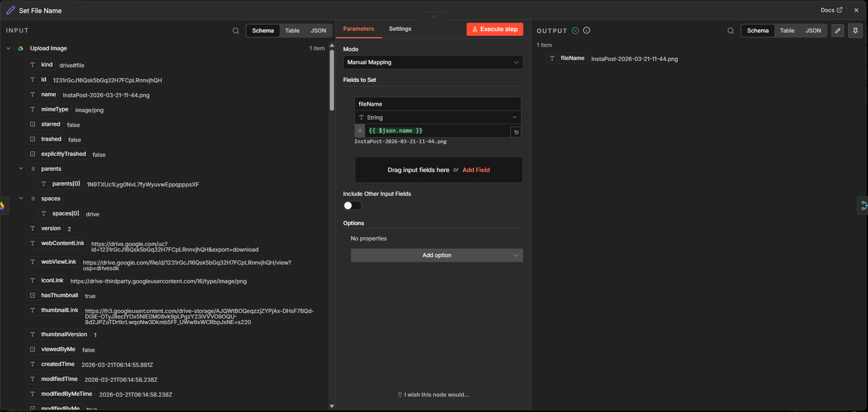
Task: Click the pin output data icon
Action: [855, 31]
